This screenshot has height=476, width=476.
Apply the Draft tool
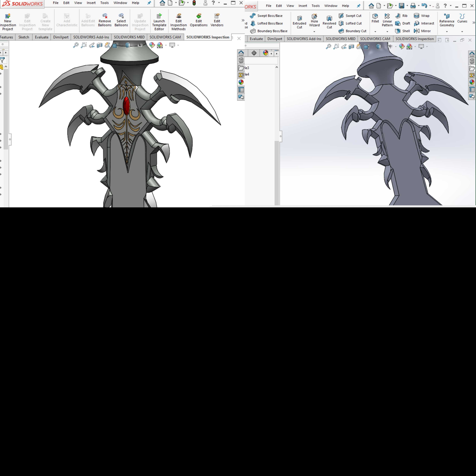click(403, 23)
